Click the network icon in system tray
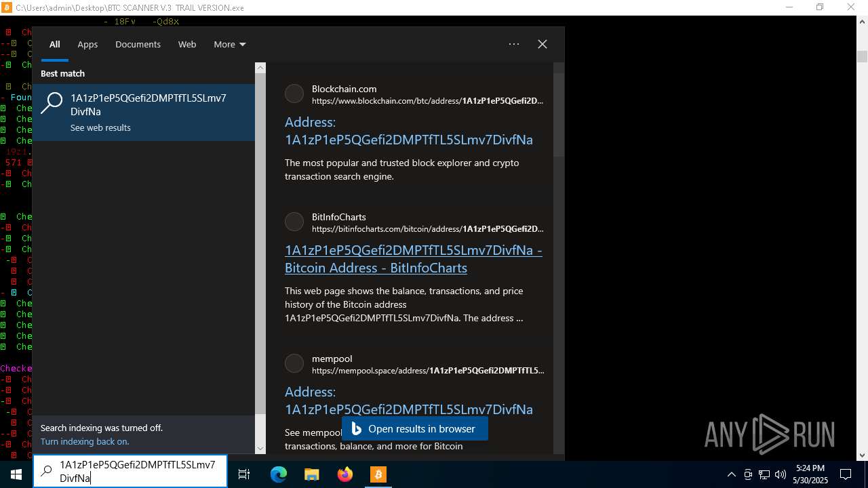The width and height of the screenshot is (868, 488). (x=764, y=474)
